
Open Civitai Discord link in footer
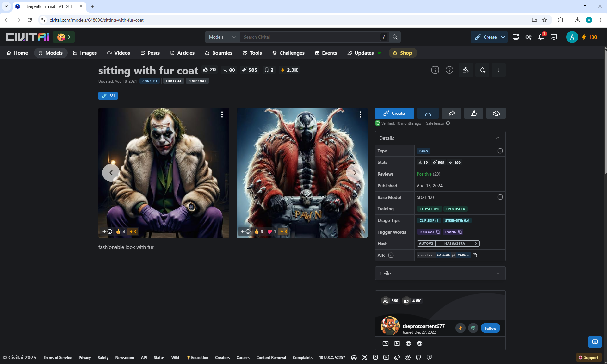354,358
